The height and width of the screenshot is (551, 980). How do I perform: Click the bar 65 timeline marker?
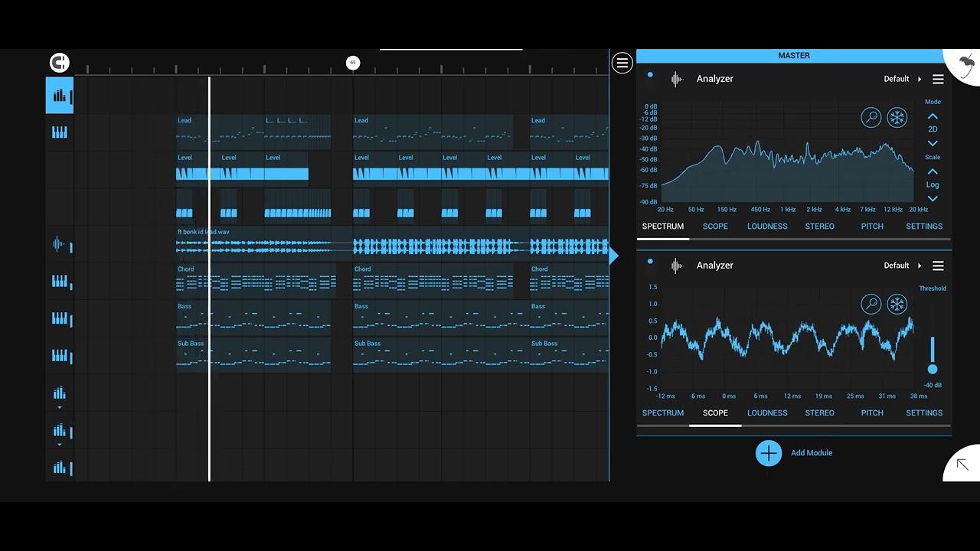pyautogui.click(x=353, y=63)
